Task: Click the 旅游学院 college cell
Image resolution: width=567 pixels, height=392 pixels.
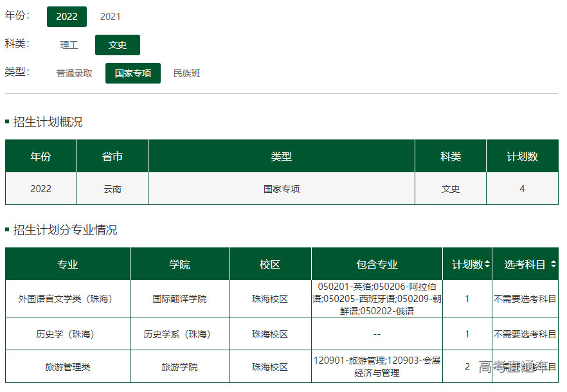Action: coord(179,367)
